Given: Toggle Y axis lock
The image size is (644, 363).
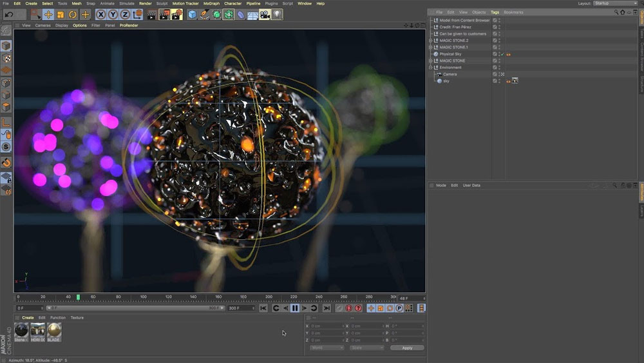Looking at the screenshot, I should click(113, 14).
